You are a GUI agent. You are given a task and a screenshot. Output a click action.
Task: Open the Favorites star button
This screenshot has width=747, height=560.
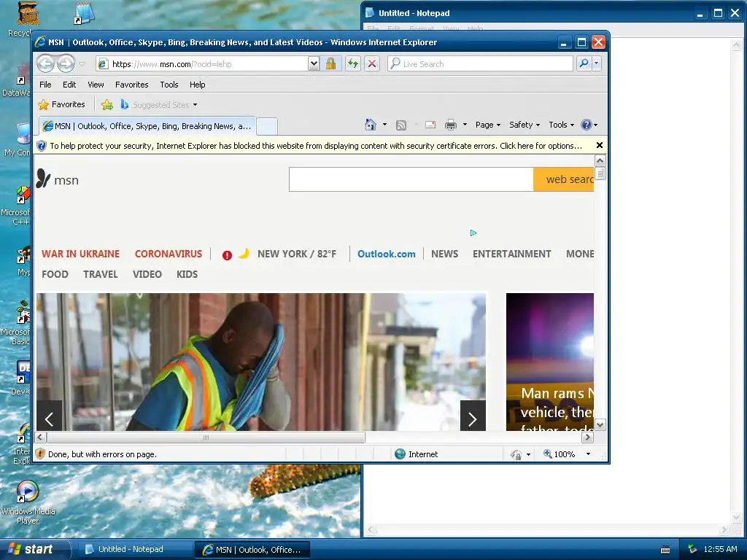[x=62, y=104]
